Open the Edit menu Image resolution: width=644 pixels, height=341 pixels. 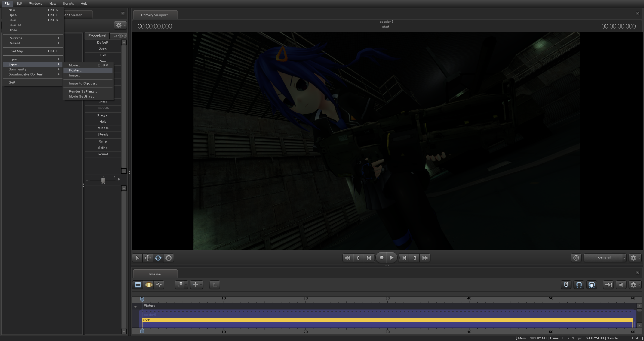point(19,4)
